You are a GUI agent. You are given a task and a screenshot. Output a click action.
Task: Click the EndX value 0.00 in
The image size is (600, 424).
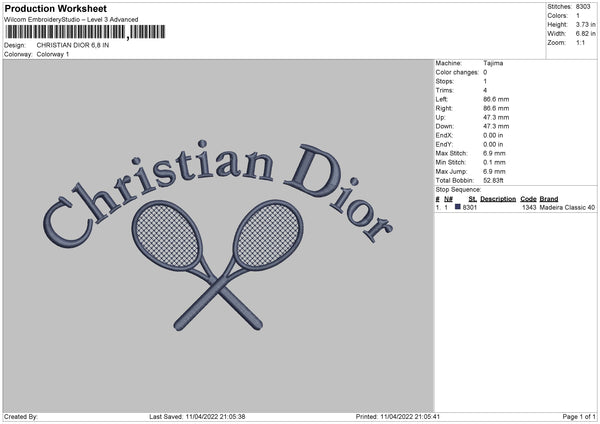coord(493,135)
